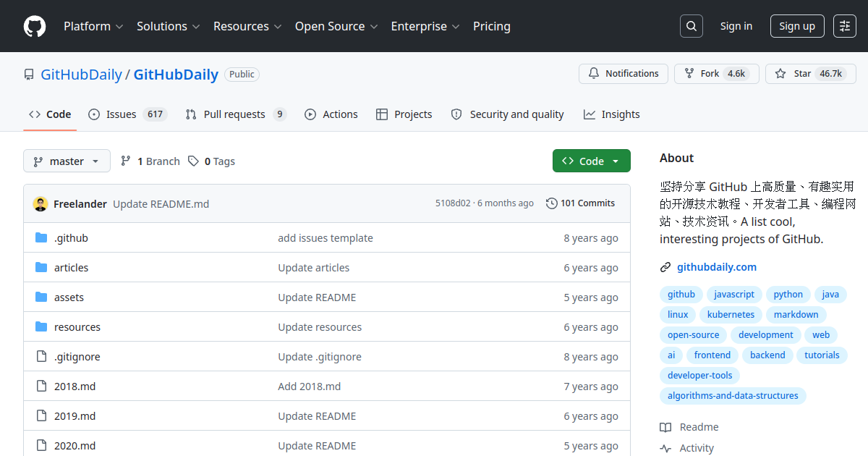Click the tag icon next to 0 Tags
Screen dimensions: 868x456
(193, 161)
